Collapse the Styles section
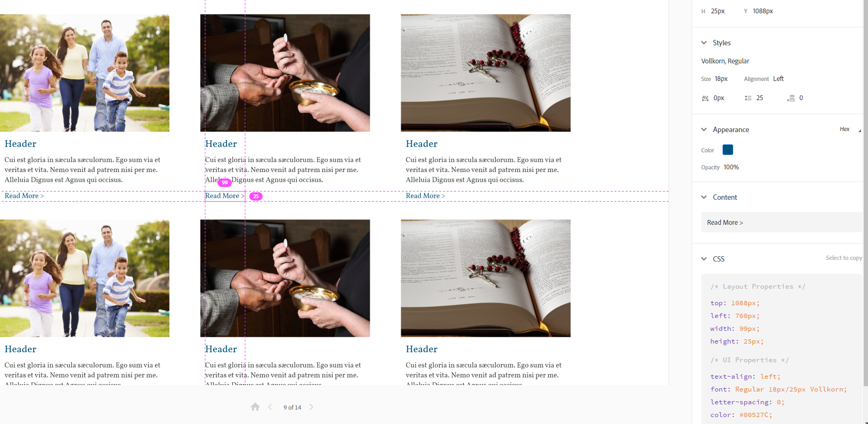Screen dimensions: 868x424 click(x=704, y=43)
